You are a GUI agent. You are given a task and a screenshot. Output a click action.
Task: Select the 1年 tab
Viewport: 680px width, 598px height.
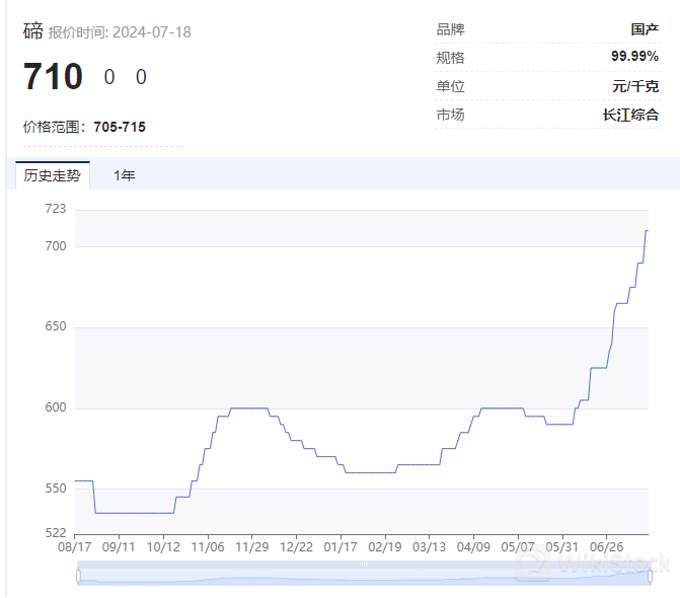coord(124,175)
